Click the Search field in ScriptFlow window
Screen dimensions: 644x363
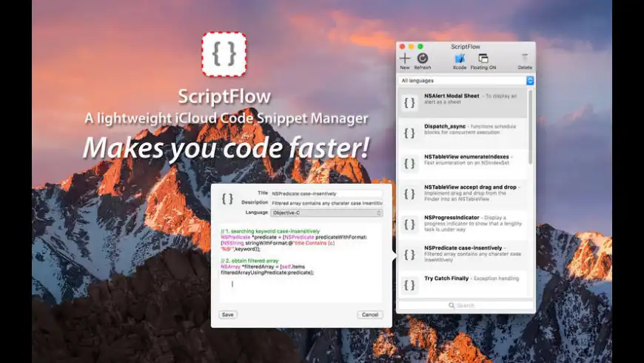466,305
